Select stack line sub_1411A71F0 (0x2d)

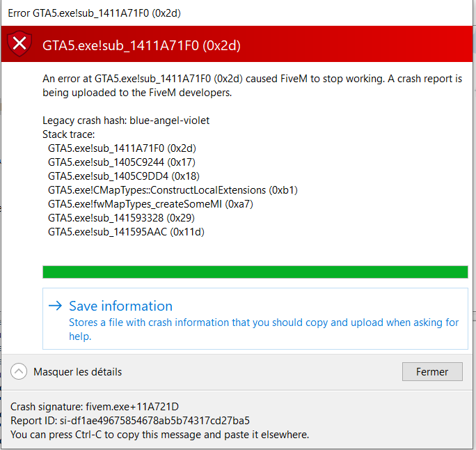click(x=122, y=148)
